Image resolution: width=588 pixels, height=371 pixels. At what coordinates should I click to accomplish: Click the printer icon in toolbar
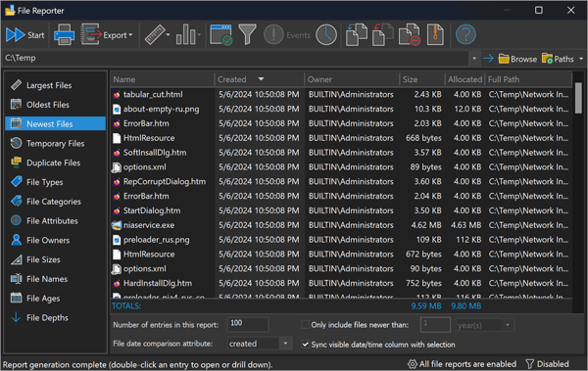point(64,35)
